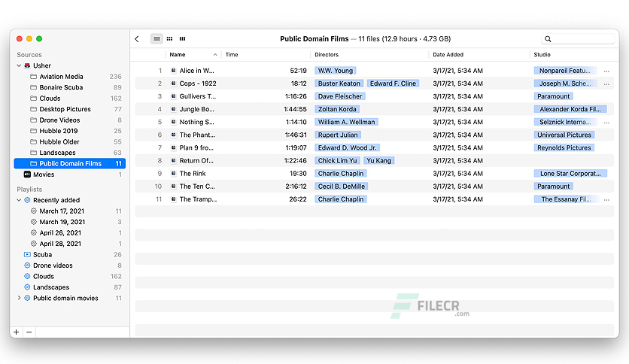629x364 pixels.
Task: Select the Clouds smart playlist
Action: (x=70, y=276)
